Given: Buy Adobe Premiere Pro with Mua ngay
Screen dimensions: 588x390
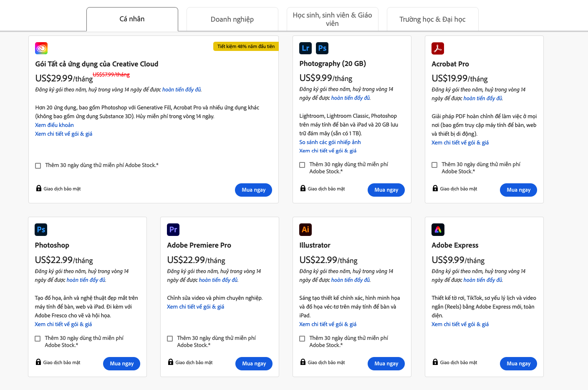Looking at the screenshot, I should coord(254,364).
